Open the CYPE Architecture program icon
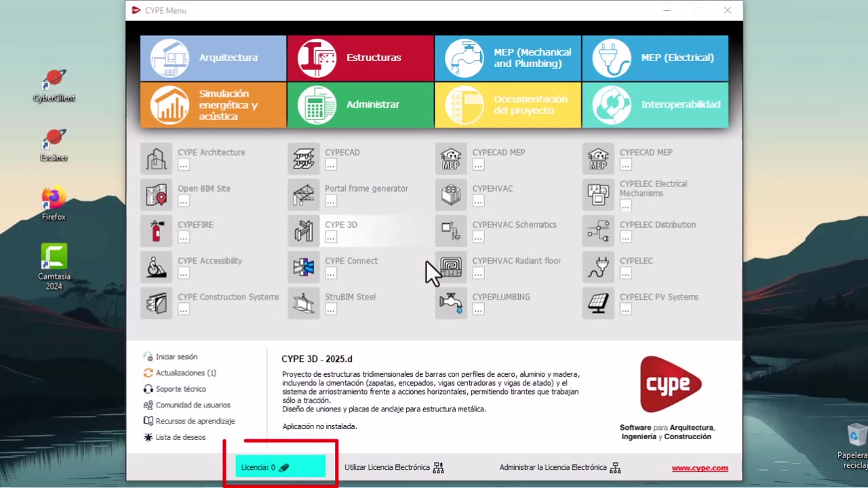This screenshot has height=488, width=868. coord(157,159)
